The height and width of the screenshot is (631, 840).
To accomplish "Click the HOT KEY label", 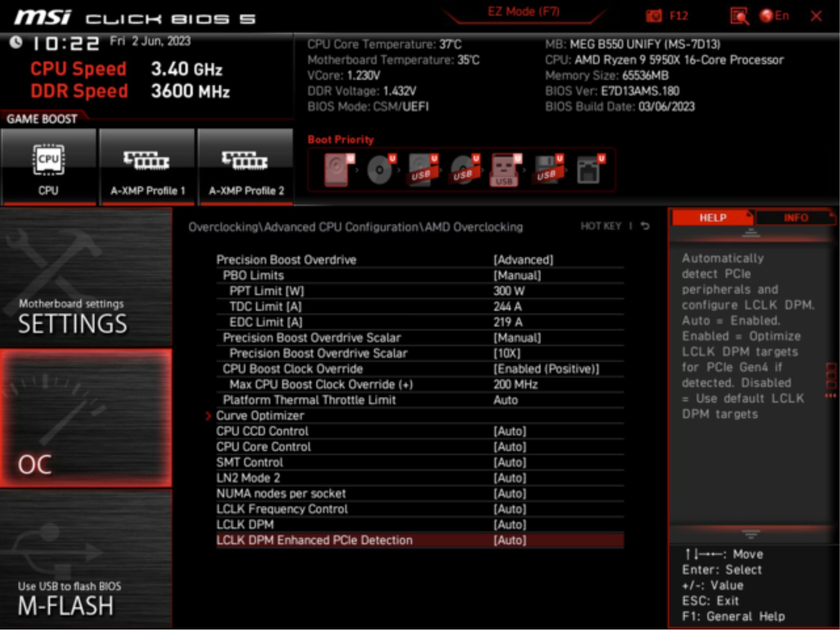I will pyautogui.click(x=601, y=226).
